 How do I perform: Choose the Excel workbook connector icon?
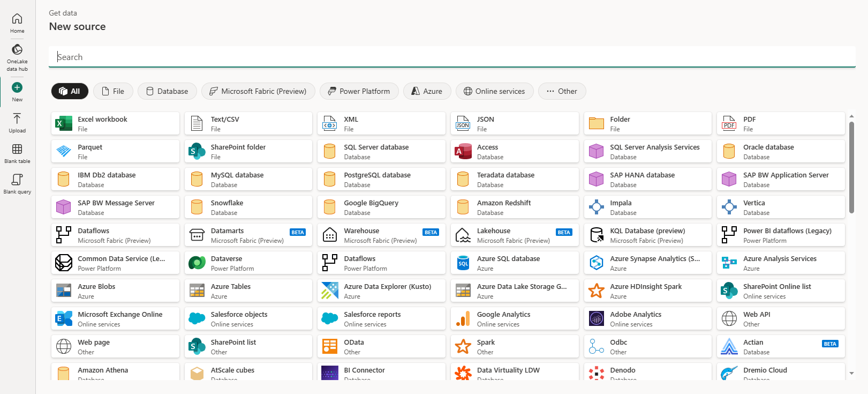coord(64,124)
